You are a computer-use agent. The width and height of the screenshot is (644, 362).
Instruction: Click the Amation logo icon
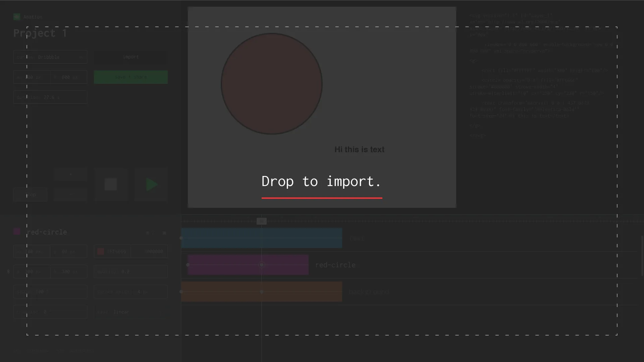click(16, 17)
